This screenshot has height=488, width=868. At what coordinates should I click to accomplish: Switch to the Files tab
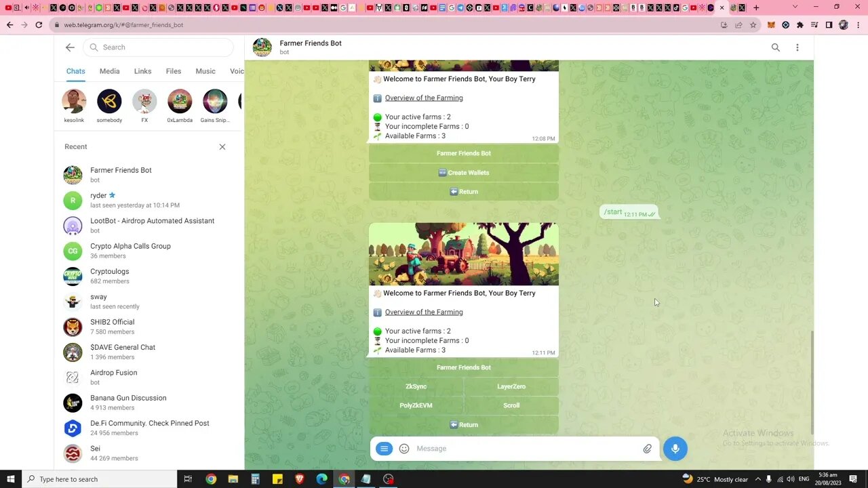tap(174, 71)
